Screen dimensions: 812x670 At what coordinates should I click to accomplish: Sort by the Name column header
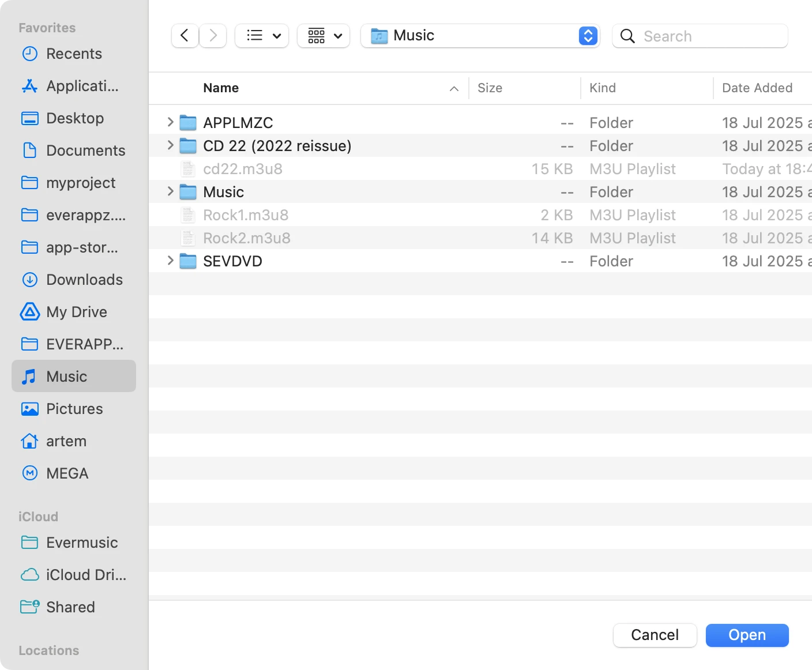(x=221, y=88)
